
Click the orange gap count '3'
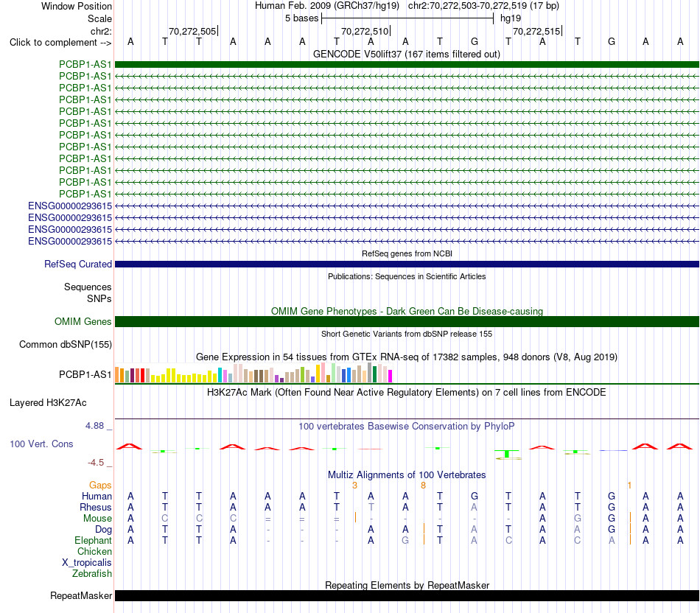tap(355, 486)
